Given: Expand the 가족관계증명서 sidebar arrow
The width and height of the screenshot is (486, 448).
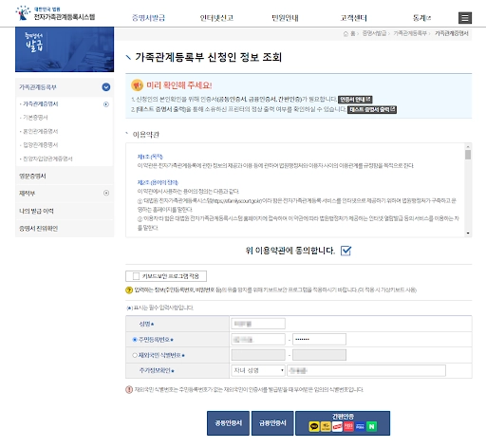Looking at the screenshot, I should click(106, 104).
